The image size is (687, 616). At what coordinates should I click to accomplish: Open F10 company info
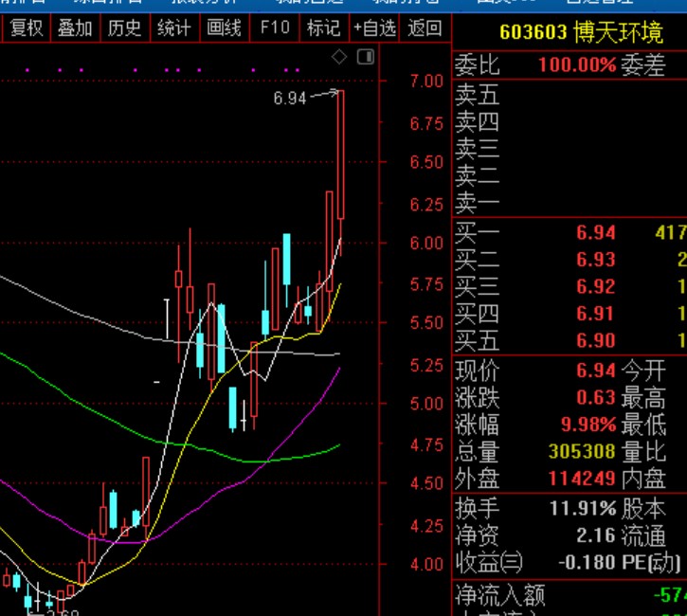275,28
